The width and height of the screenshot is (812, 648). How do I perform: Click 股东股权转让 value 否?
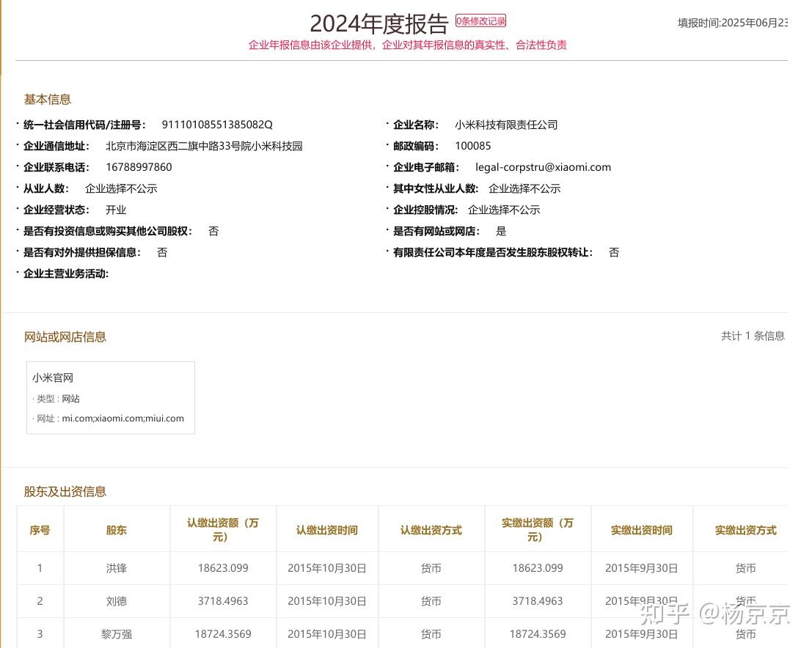tap(614, 252)
